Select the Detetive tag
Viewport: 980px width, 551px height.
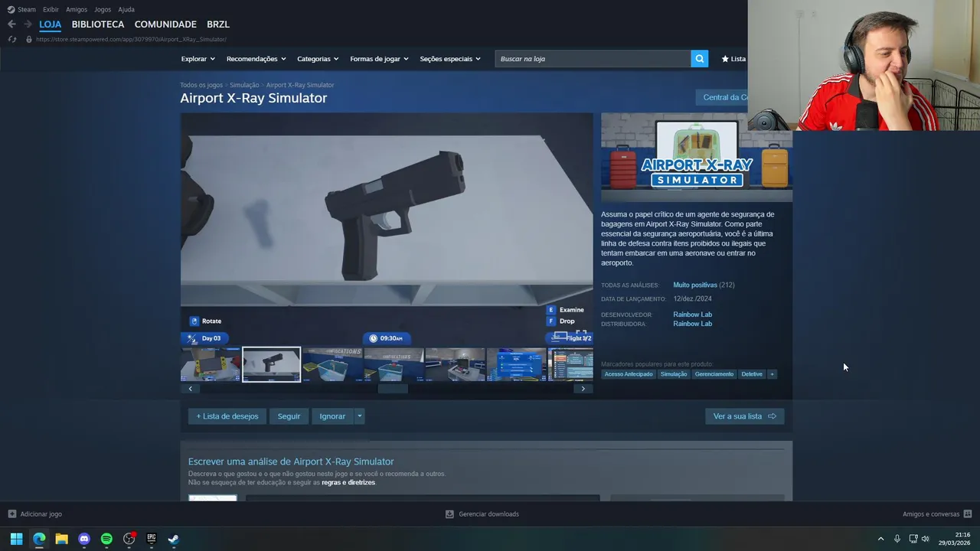point(752,374)
